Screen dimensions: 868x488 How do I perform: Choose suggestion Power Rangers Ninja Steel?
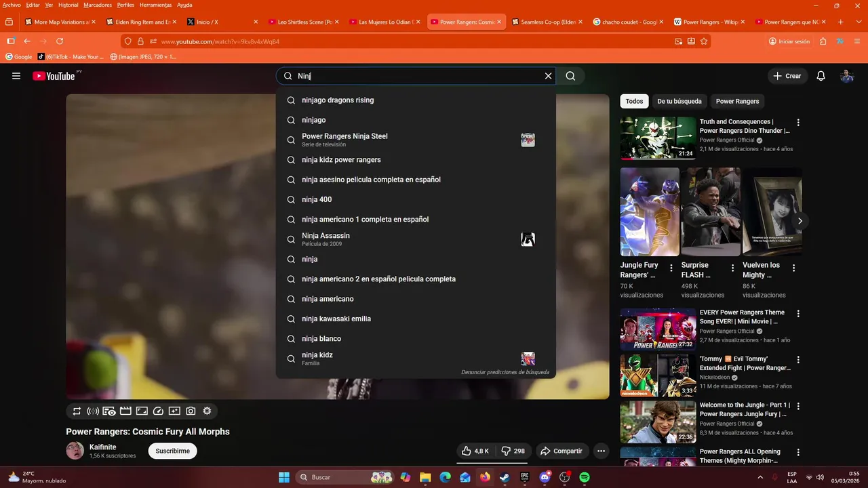[416, 140]
